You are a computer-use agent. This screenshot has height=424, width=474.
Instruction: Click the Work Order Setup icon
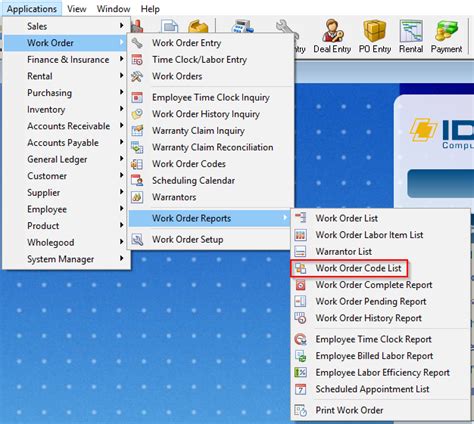click(137, 239)
